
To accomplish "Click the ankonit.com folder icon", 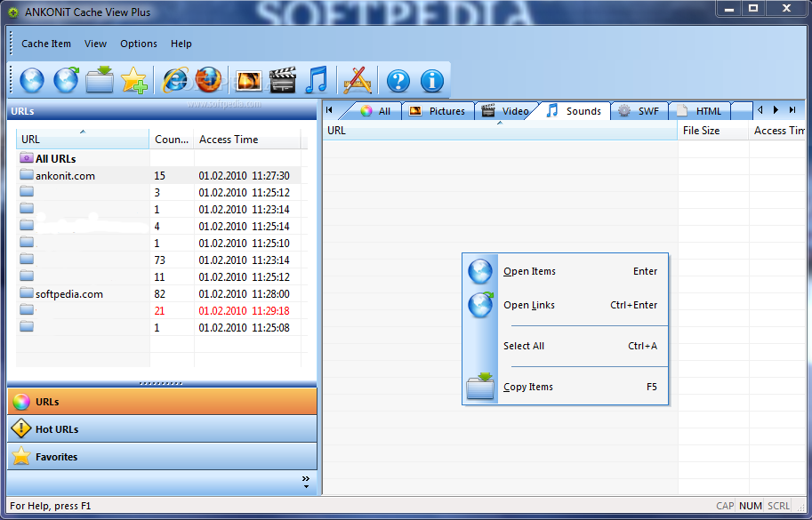I will pos(27,174).
